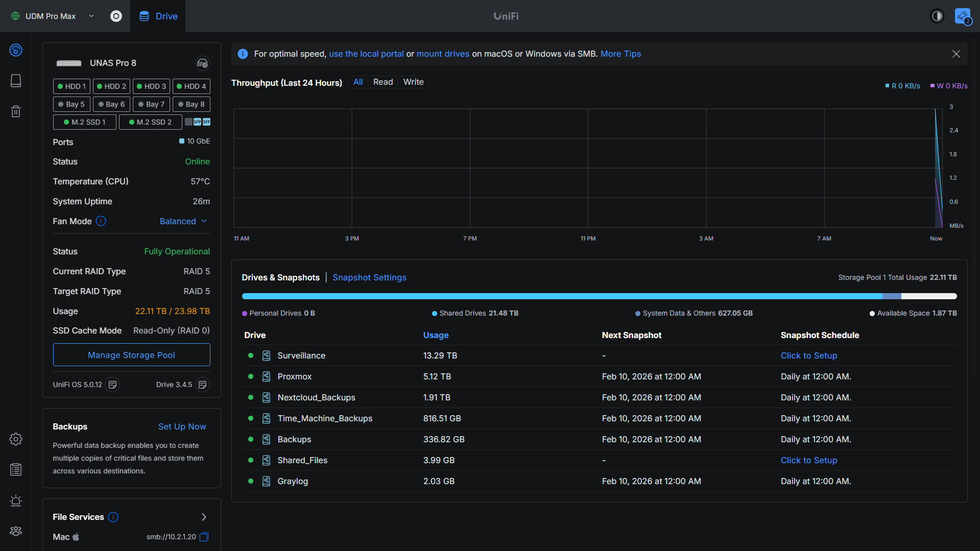Image resolution: width=980 pixels, height=551 pixels.
Task: Switch to the Drive tab
Action: click(158, 16)
